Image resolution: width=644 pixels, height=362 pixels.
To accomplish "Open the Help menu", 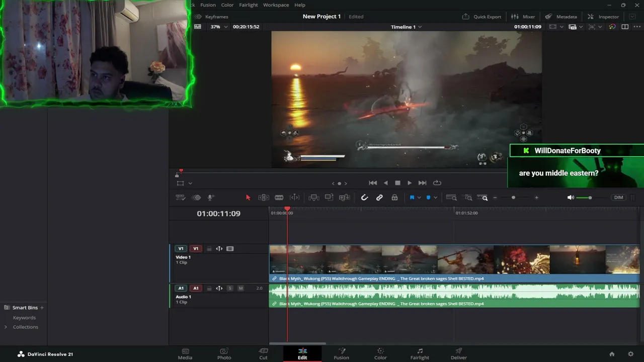I will point(300,5).
